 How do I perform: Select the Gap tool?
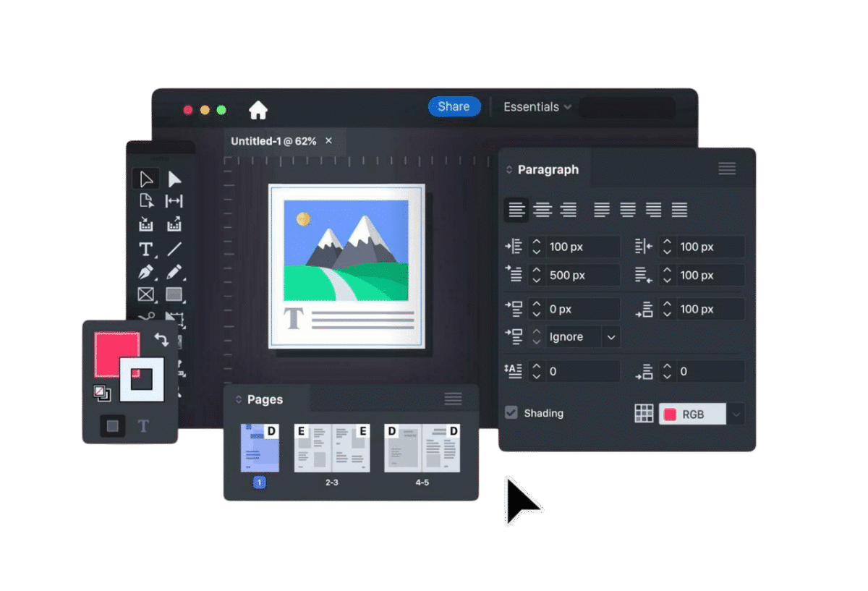click(174, 201)
